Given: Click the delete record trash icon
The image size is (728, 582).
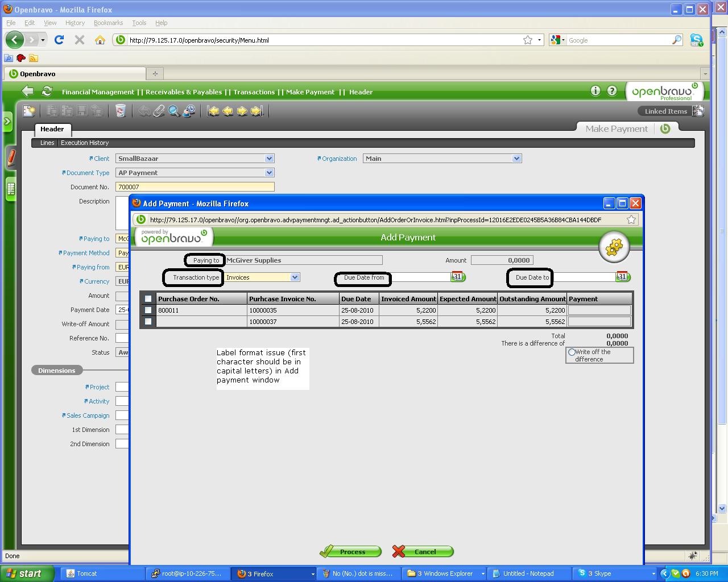Looking at the screenshot, I should coord(120,111).
